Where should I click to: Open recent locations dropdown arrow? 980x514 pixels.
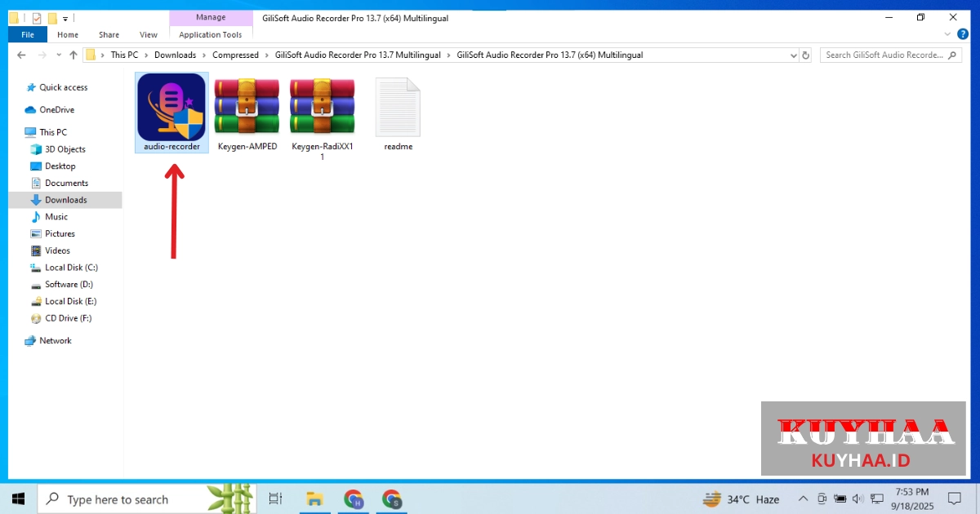click(x=58, y=55)
